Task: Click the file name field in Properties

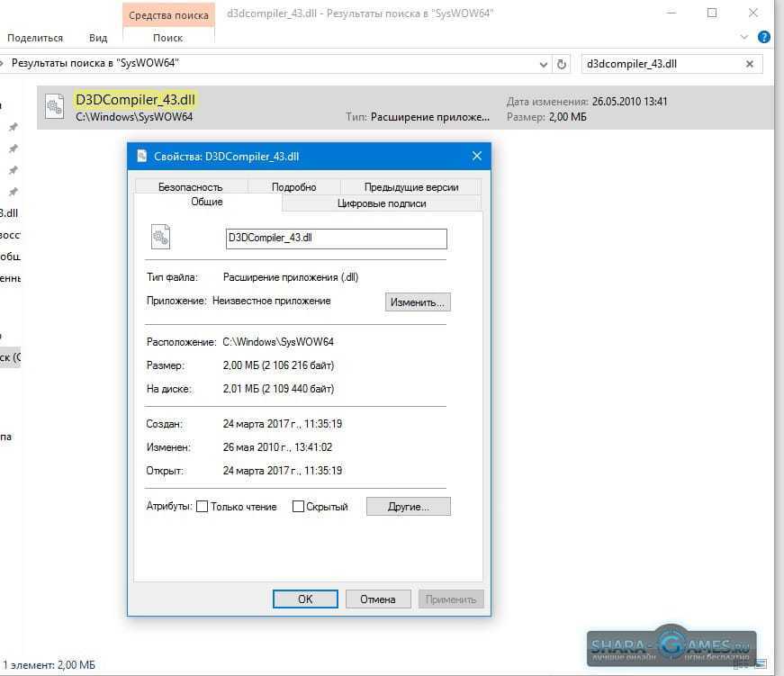Action: (336, 239)
